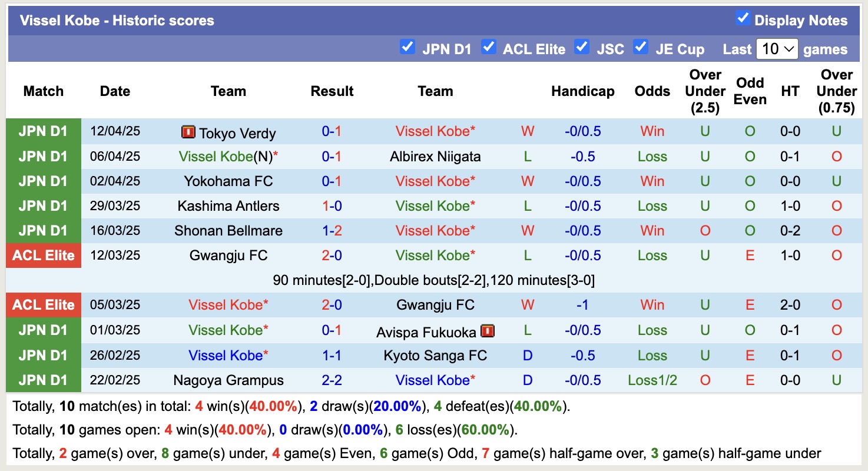The height and width of the screenshot is (471, 868).
Task: Toggle the Display Notes checkbox
Action: click(743, 18)
